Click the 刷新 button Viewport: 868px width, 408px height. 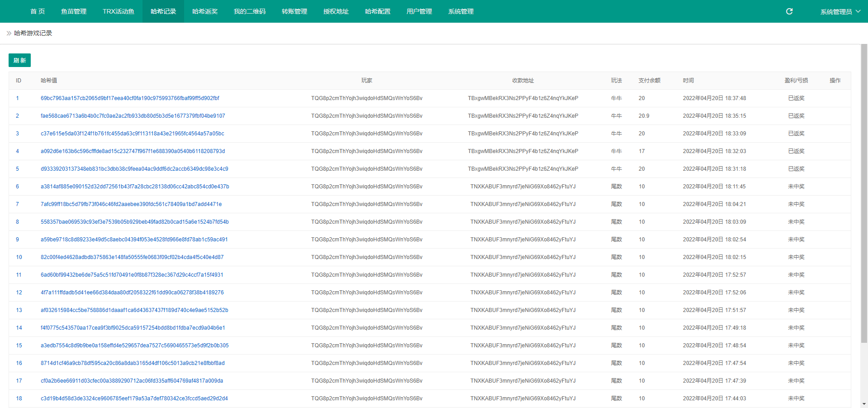tap(19, 60)
